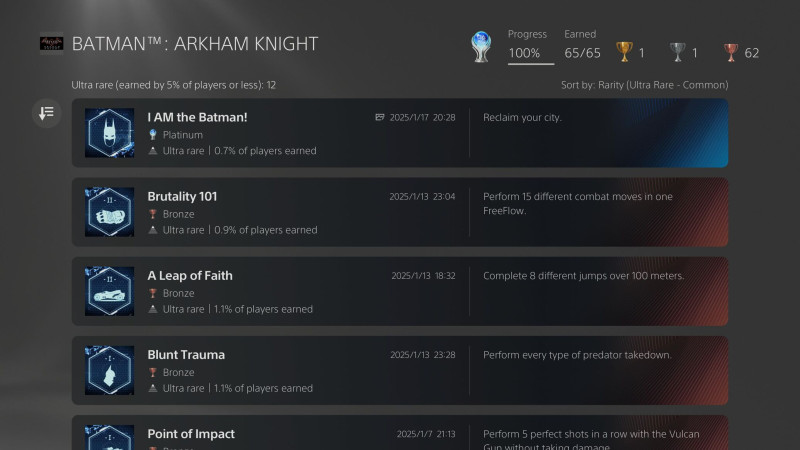800x450 pixels.
Task: Click the Point of Impact trophy title
Action: 191,434
